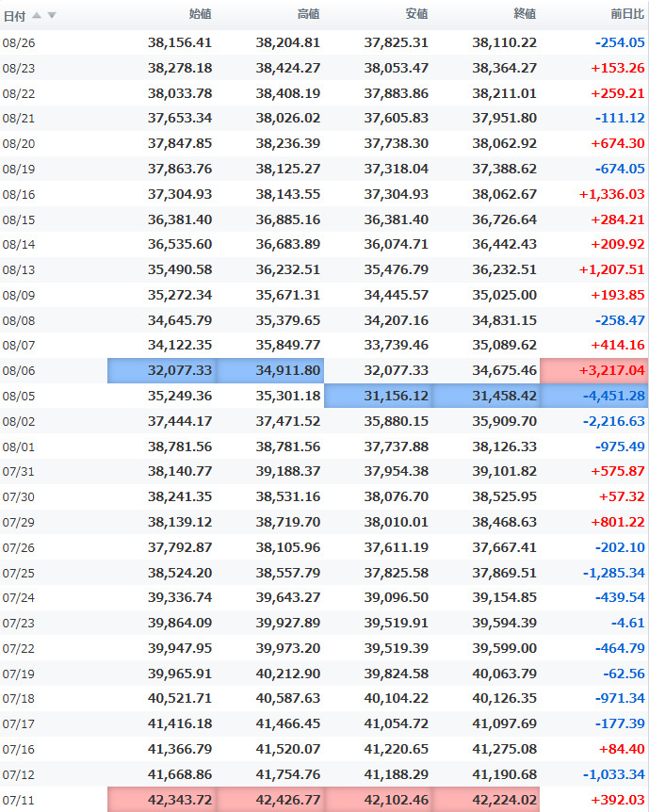This screenshot has width=649, height=812.
Task: Select the 08/02 change -2,216.63
Action: (614, 421)
